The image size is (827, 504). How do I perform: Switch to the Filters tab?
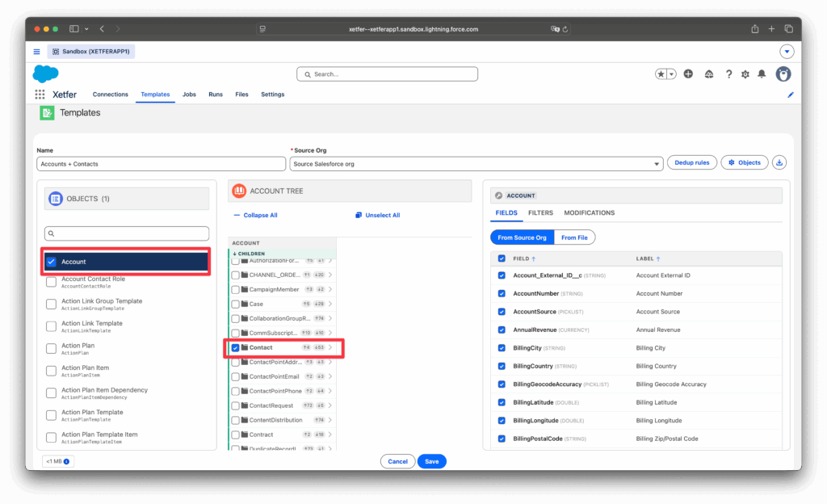[x=540, y=213]
